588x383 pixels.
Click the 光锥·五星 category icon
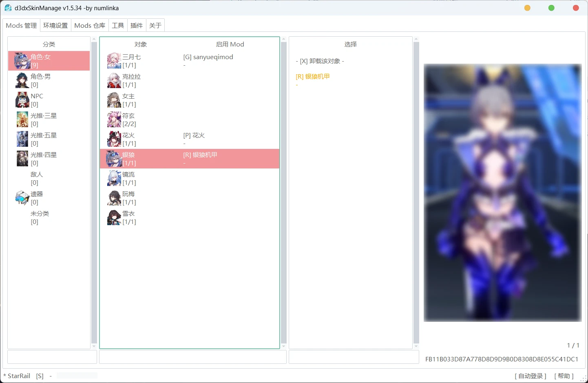[x=22, y=139]
